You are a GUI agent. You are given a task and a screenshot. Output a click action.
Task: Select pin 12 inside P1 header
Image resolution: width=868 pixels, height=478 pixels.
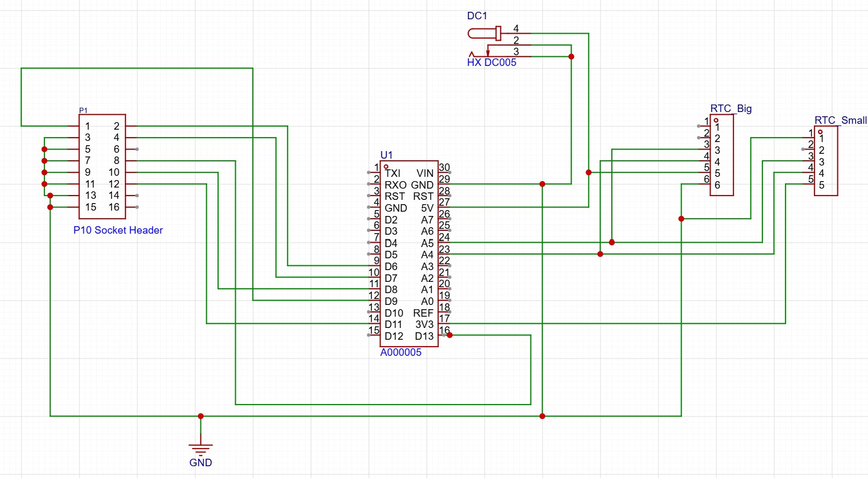click(114, 184)
